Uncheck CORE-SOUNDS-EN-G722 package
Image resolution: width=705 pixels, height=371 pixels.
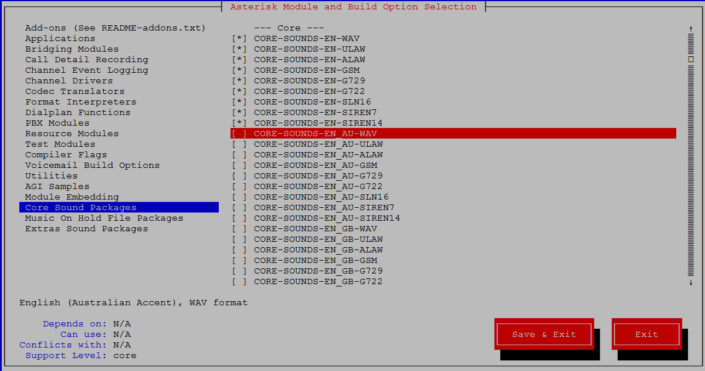[x=239, y=91]
